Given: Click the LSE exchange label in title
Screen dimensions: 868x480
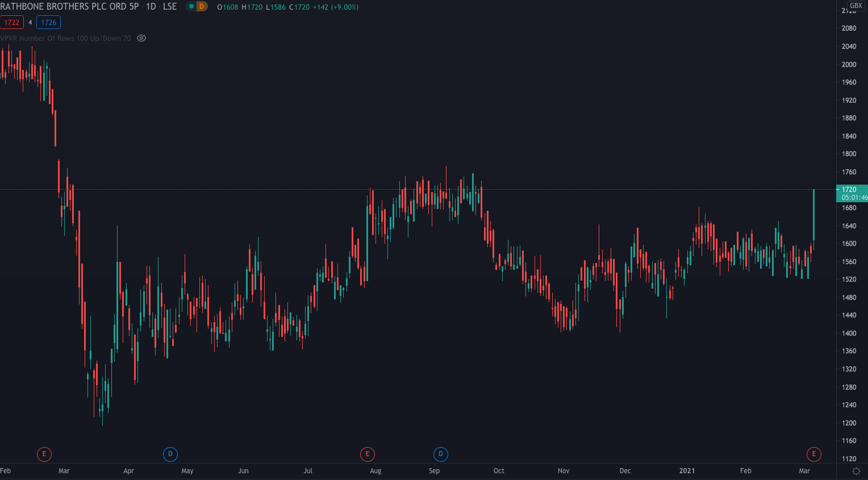Looking at the screenshot, I should pyautogui.click(x=170, y=7).
